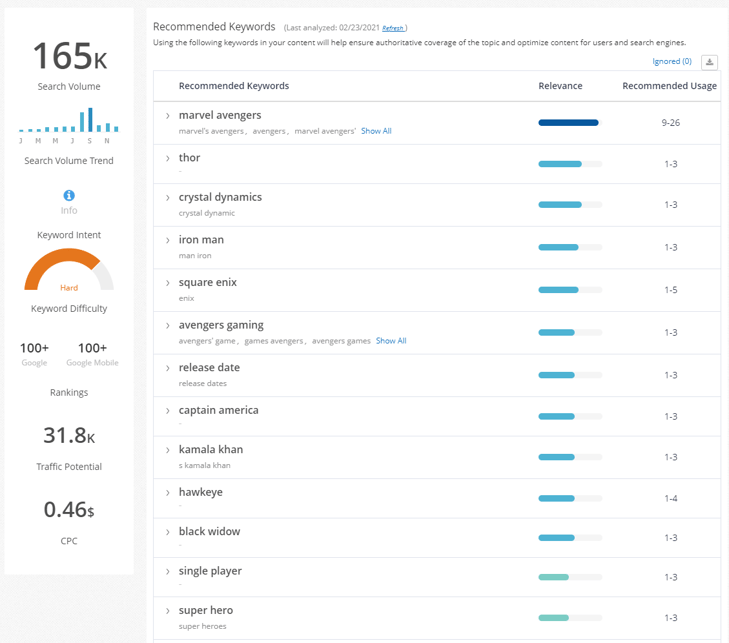Select the crystal dynamics keyword text
The image size is (729, 643).
[x=220, y=197]
